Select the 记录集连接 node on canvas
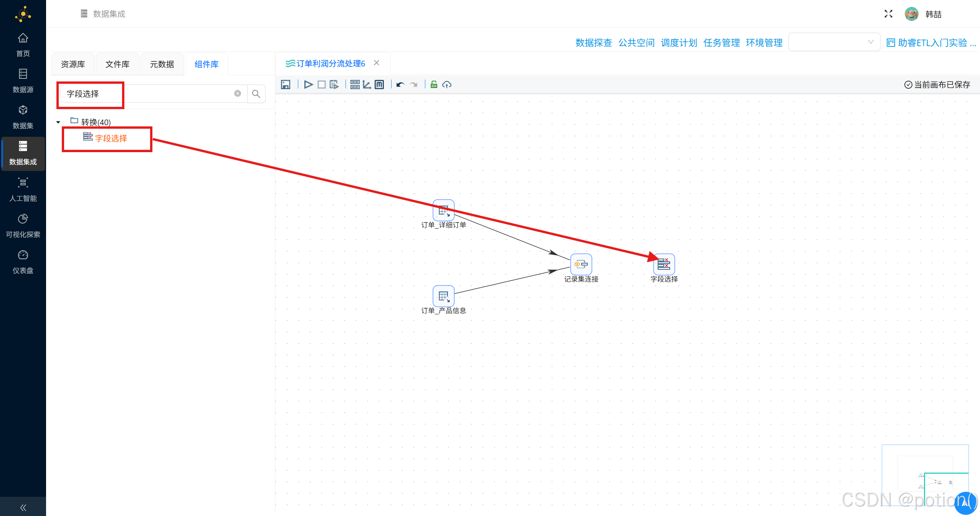 click(x=581, y=264)
